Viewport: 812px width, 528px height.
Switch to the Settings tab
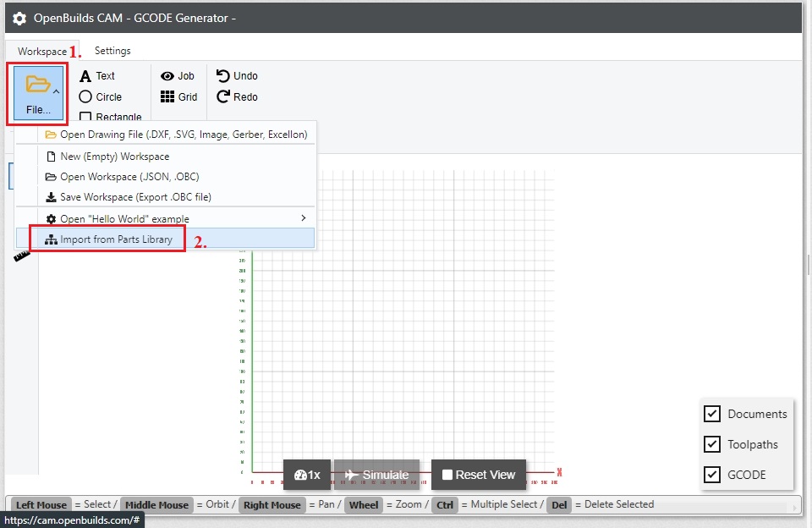(112, 51)
